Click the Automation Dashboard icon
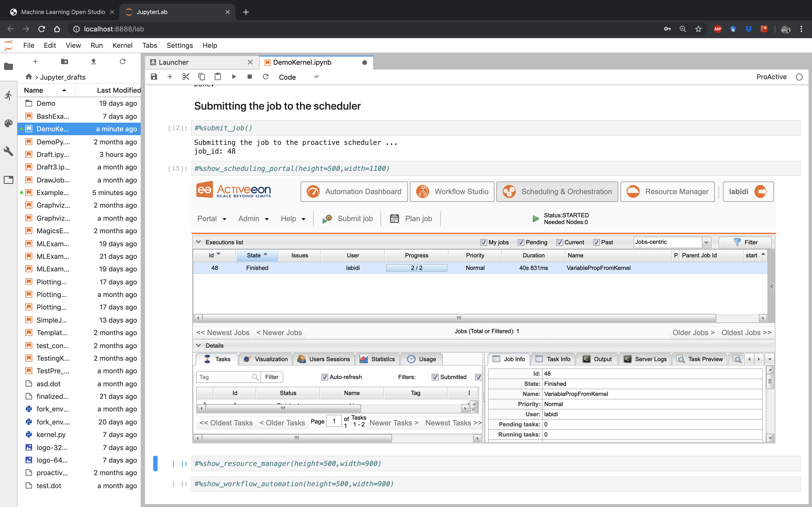 [x=314, y=191]
